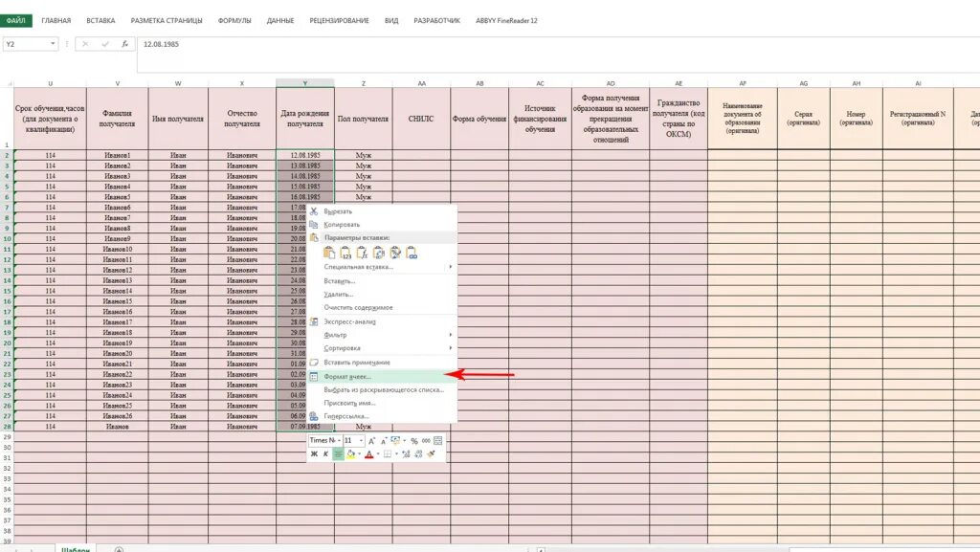The height and width of the screenshot is (552, 980).
Task: Switch to ВИД ribbon tab
Action: (x=391, y=21)
